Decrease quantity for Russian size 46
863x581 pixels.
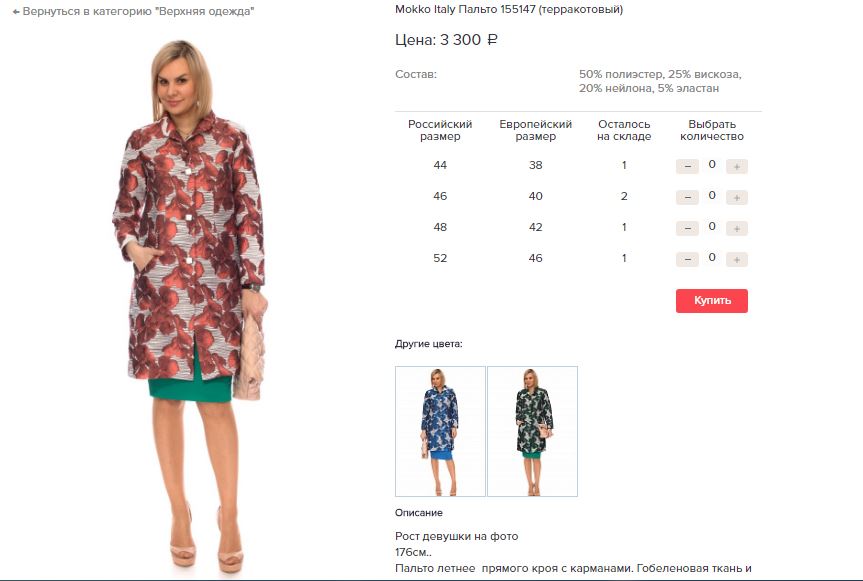click(x=687, y=198)
